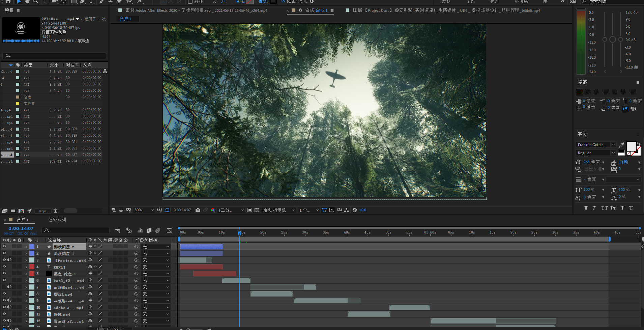The height and width of the screenshot is (330, 644).
Task: Click the interpret footage icon in project footer
Action: point(4,211)
